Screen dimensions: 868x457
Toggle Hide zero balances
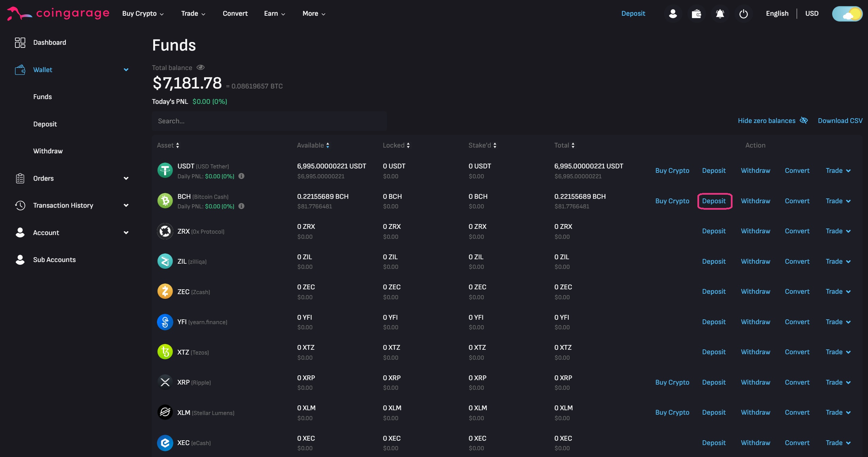tap(772, 121)
